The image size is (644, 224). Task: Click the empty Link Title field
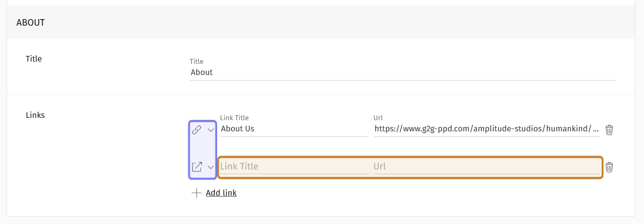pyautogui.click(x=294, y=167)
